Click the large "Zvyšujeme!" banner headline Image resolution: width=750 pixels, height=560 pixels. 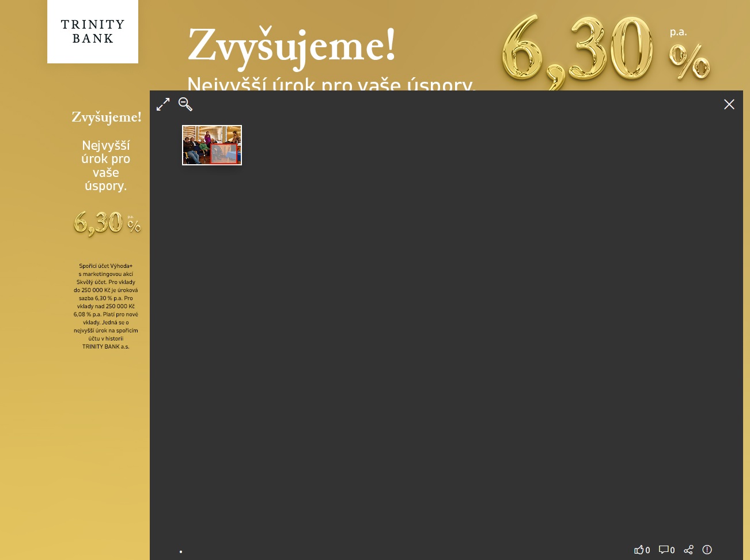tap(292, 46)
